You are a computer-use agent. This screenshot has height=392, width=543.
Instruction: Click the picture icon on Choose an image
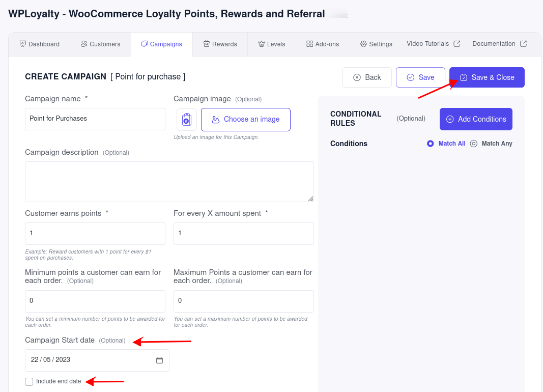216,120
